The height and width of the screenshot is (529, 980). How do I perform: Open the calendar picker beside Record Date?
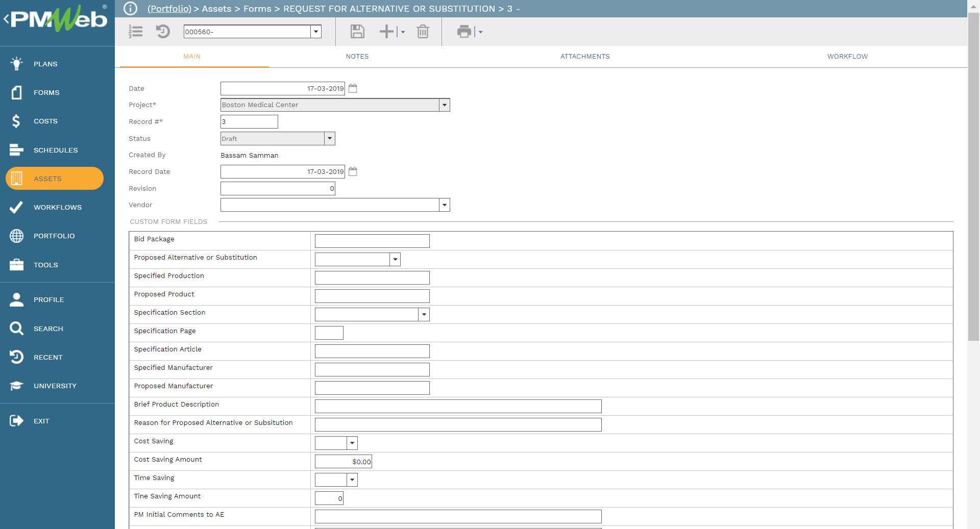(x=353, y=171)
